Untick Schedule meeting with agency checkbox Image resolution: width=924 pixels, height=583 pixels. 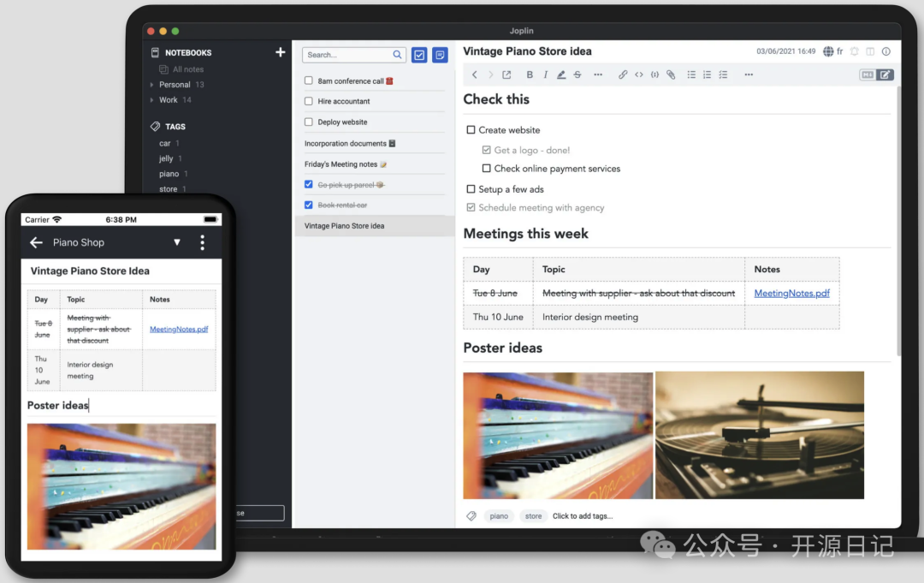pos(471,207)
